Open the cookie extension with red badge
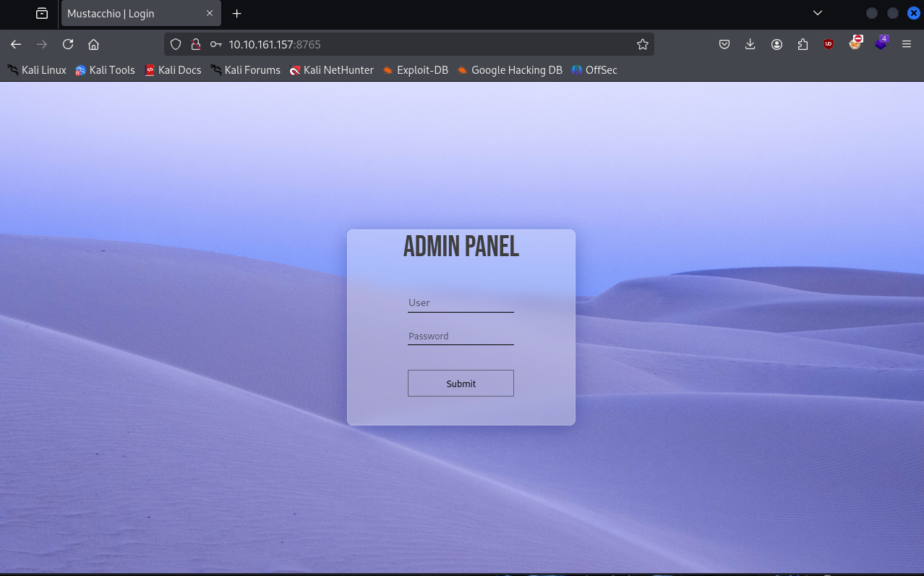This screenshot has height=576, width=924. point(855,43)
